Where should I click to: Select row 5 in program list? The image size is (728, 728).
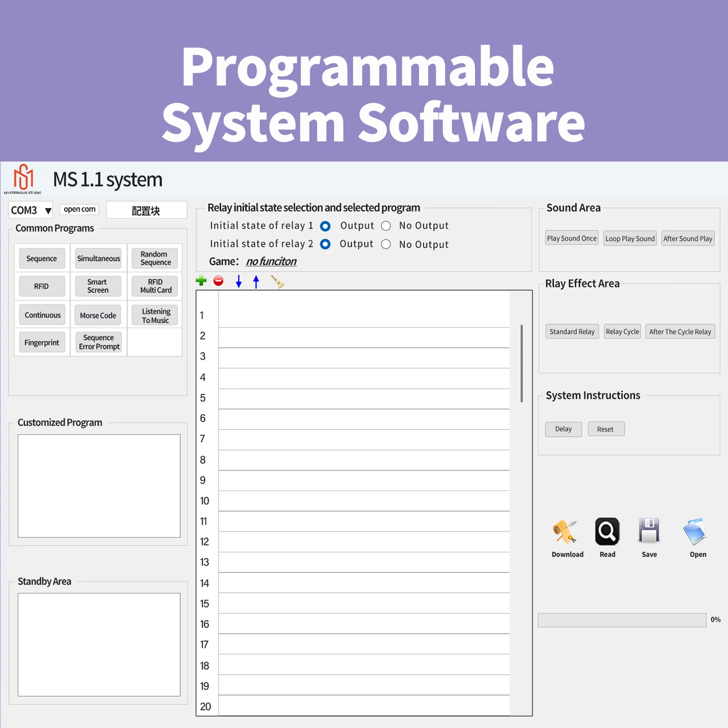tap(364, 399)
